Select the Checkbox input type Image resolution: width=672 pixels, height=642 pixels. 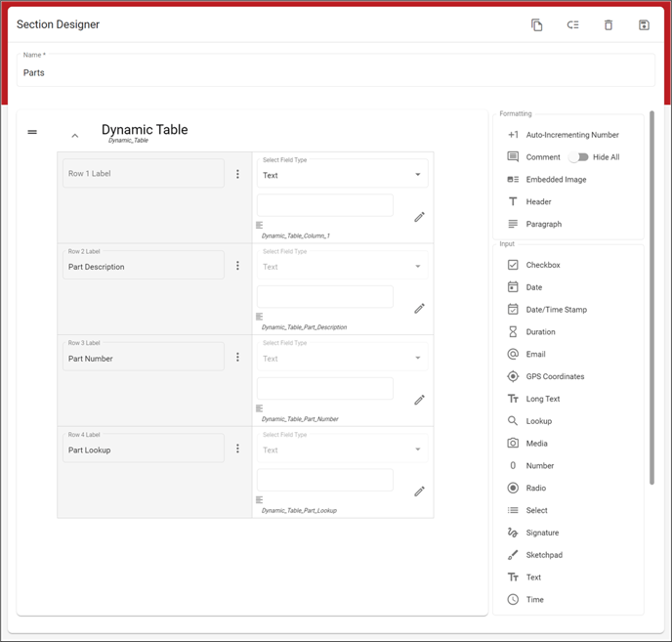coord(533,265)
